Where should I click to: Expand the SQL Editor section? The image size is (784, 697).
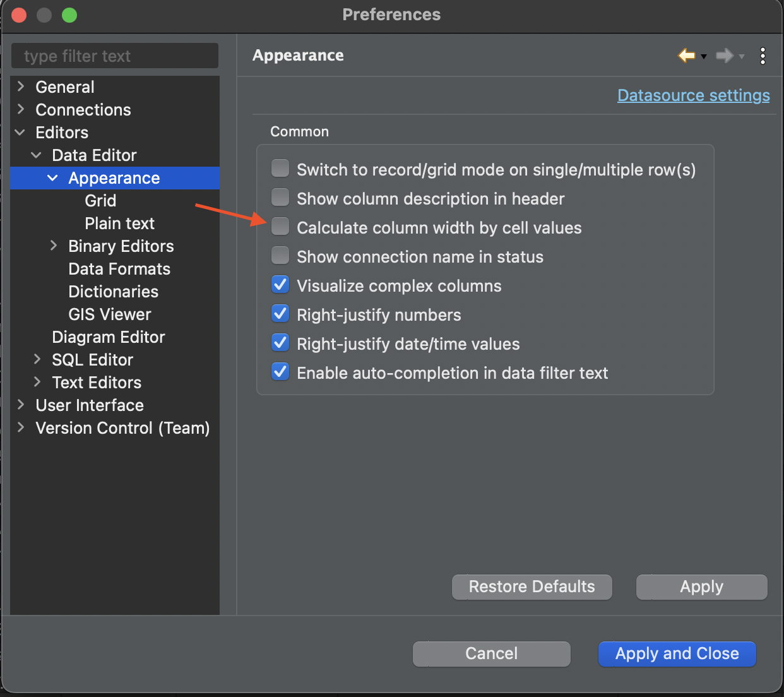click(x=37, y=359)
